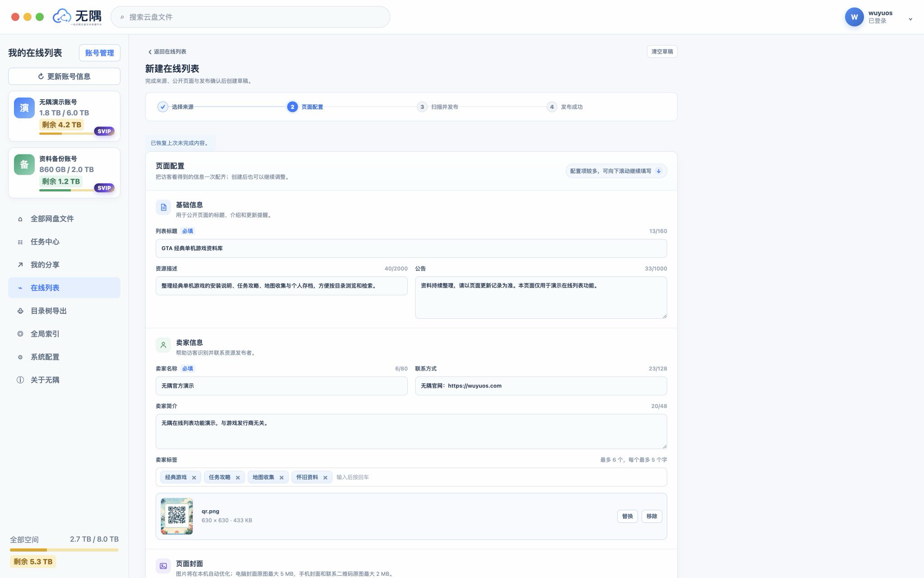The height and width of the screenshot is (578, 924).
Task: Click the 关于无隅 info icon
Action: (x=20, y=380)
